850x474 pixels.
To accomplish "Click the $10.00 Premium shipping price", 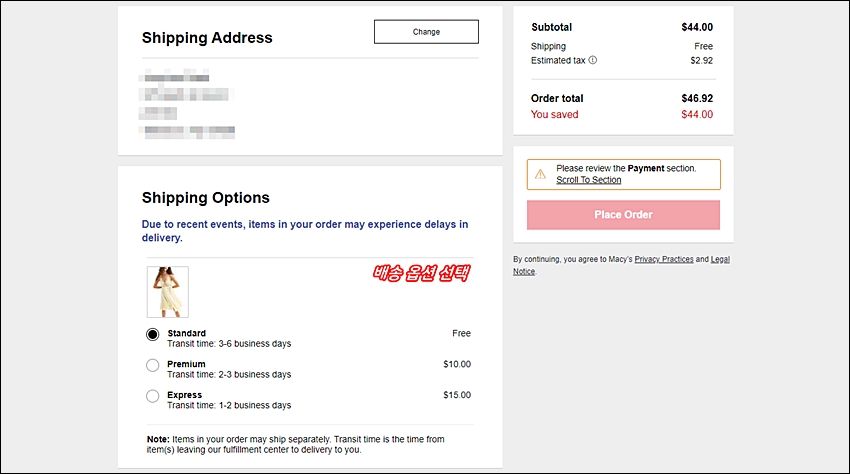I will pos(457,364).
